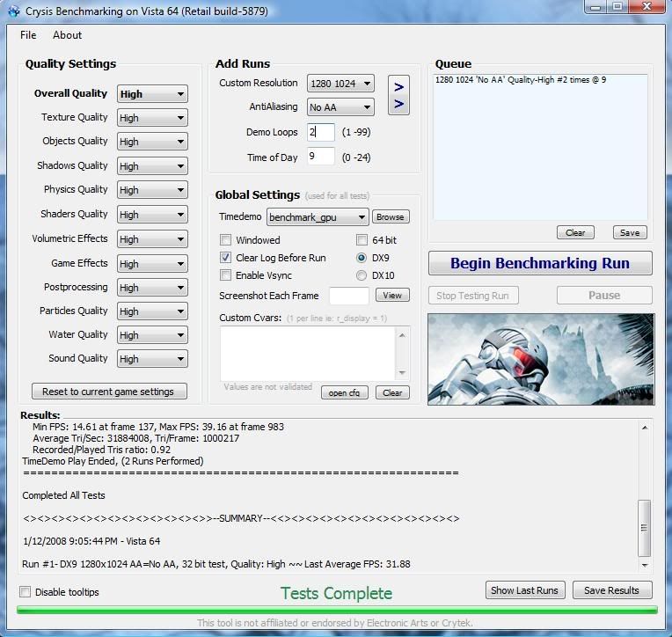
Task: Click Save Results button
Action: pyautogui.click(x=612, y=590)
